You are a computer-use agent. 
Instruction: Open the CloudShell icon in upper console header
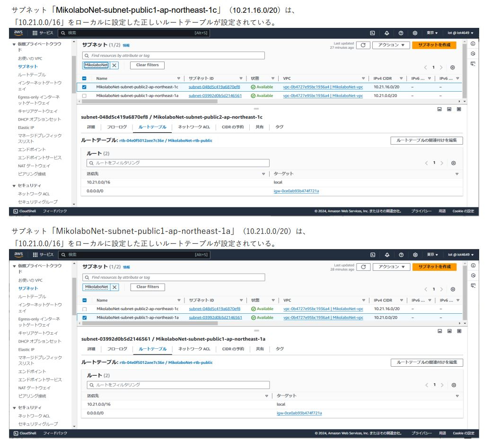372,33
